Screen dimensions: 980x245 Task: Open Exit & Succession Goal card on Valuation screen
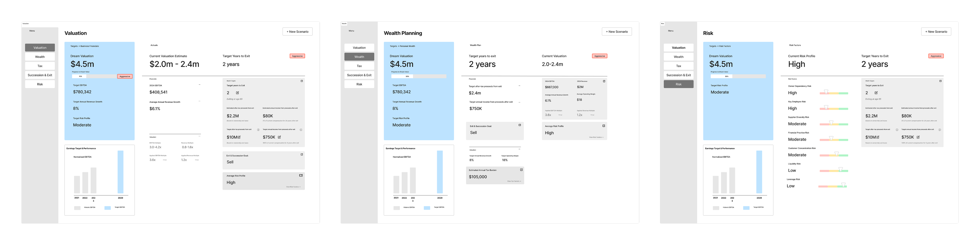302,154
